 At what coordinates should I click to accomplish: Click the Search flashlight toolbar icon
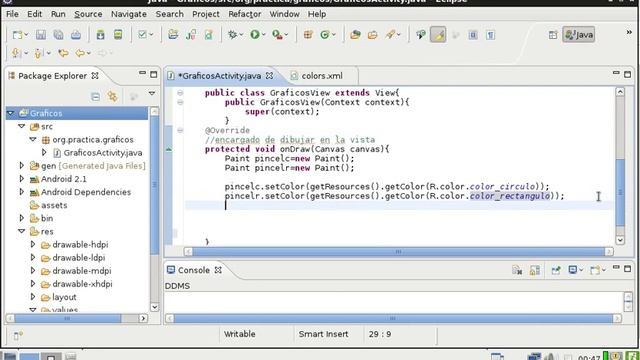[x=390, y=35]
